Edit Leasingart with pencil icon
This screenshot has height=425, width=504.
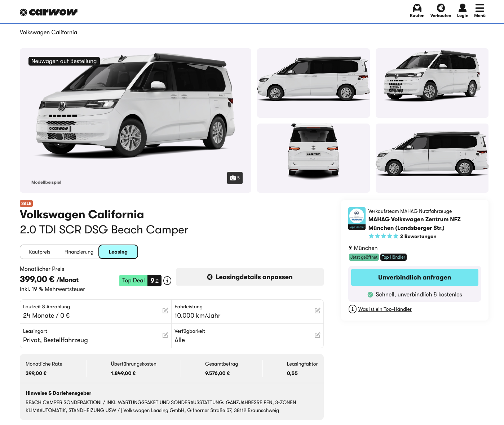pyautogui.click(x=165, y=335)
